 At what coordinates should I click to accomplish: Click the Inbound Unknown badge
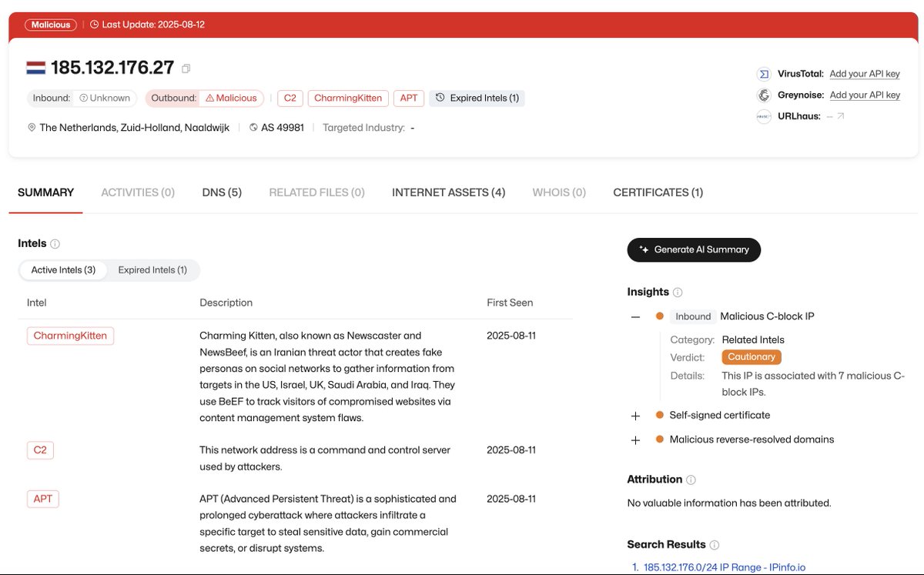coord(83,98)
